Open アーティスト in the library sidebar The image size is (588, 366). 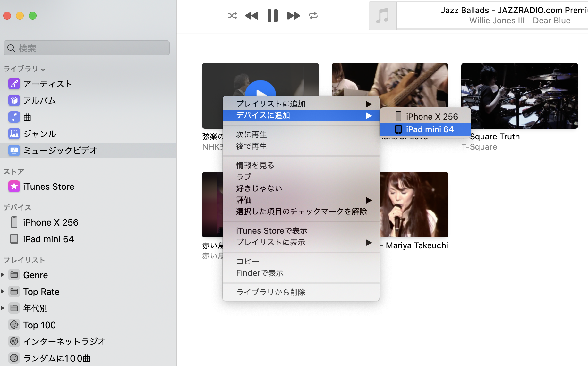click(x=88, y=84)
